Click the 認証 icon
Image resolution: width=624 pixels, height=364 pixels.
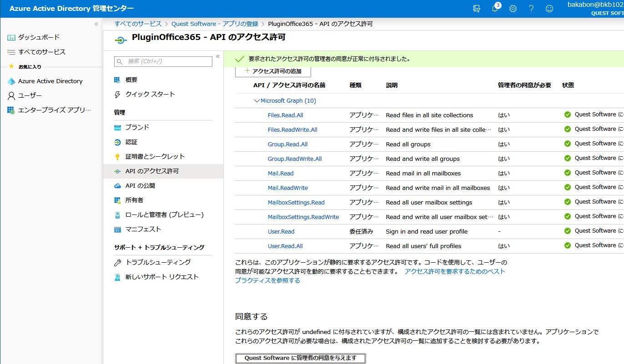coord(117,142)
